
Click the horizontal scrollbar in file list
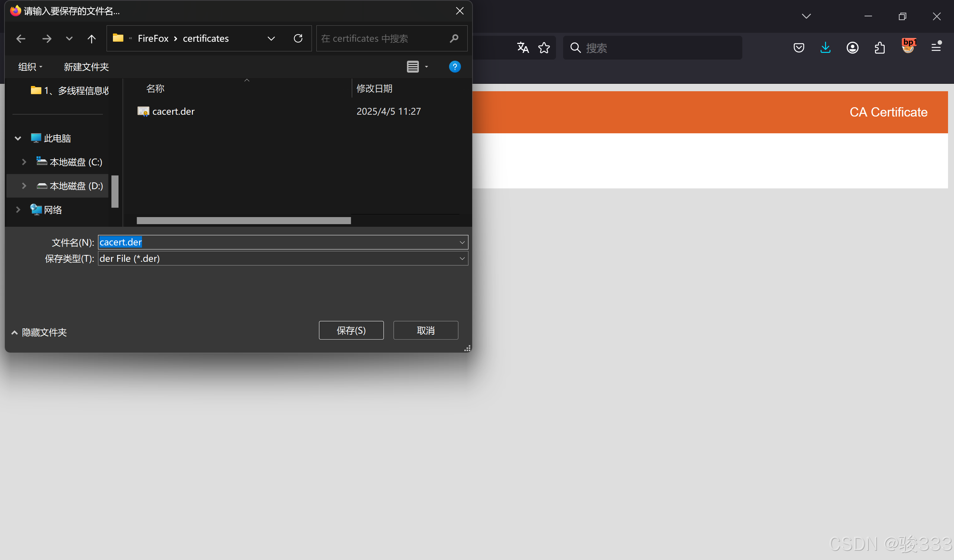pos(244,220)
